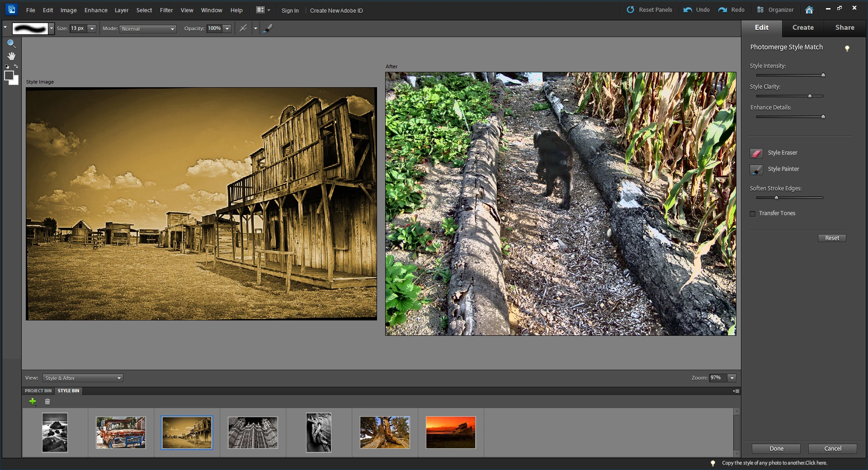The width and height of the screenshot is (868, 470).
Task: Click the Style Painter tool icon
Action: pos(756,169)
